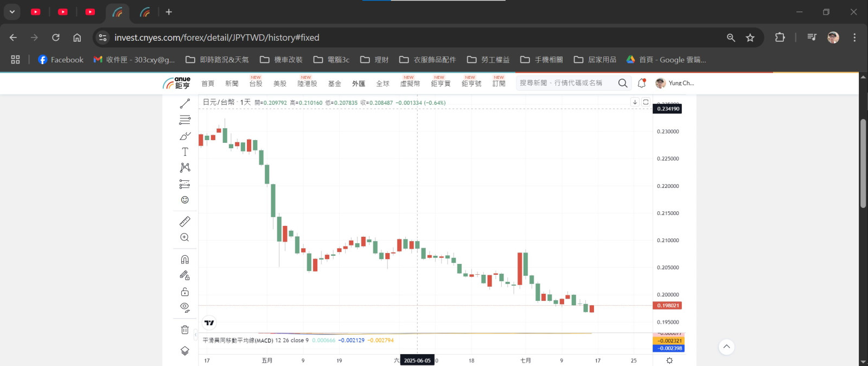
Task: Toggle hide all drawings eye icon
Action: pyautogui.click(x=185, y=307)
